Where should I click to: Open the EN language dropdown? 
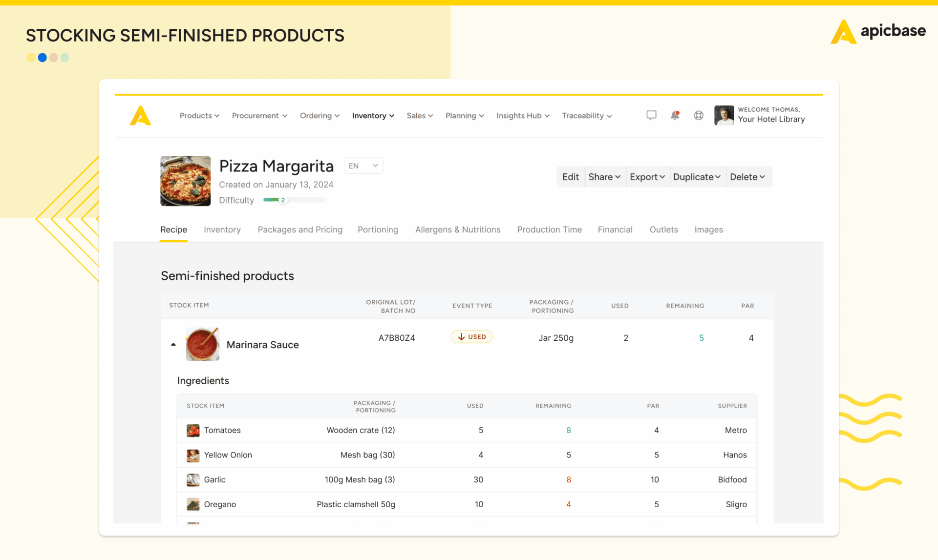(363, 166)
